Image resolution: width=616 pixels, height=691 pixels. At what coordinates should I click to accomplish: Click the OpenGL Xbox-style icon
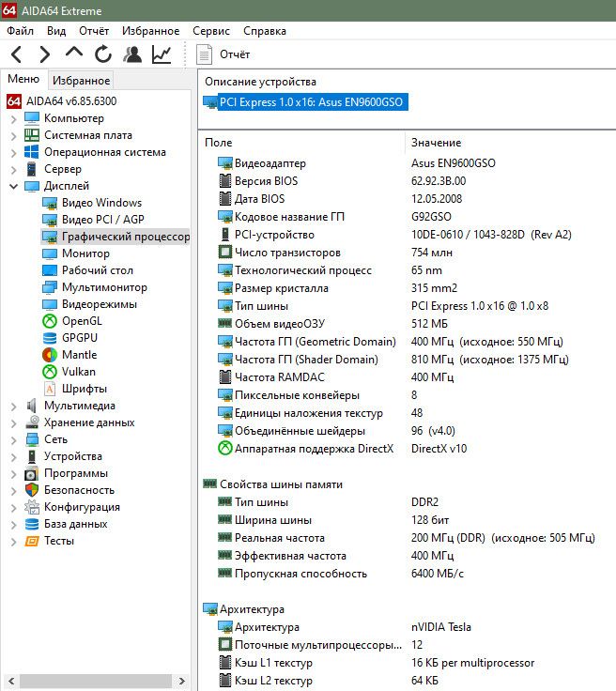point(50,321)
